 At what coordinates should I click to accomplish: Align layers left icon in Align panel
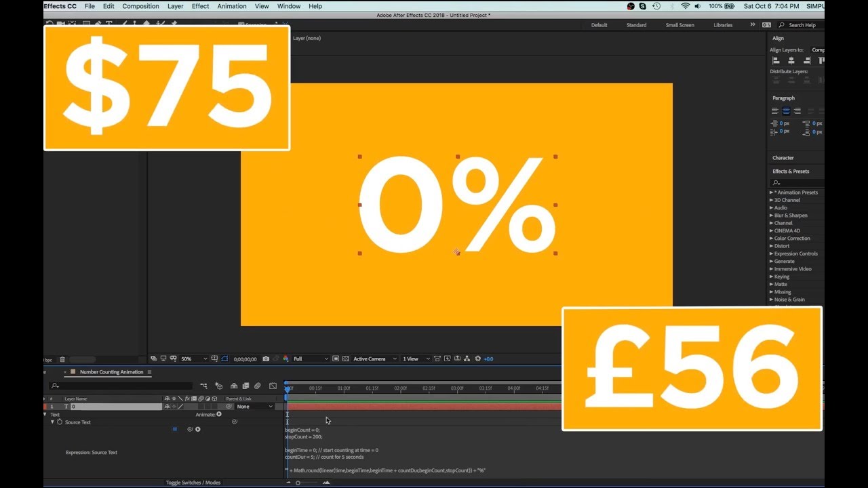776,60
